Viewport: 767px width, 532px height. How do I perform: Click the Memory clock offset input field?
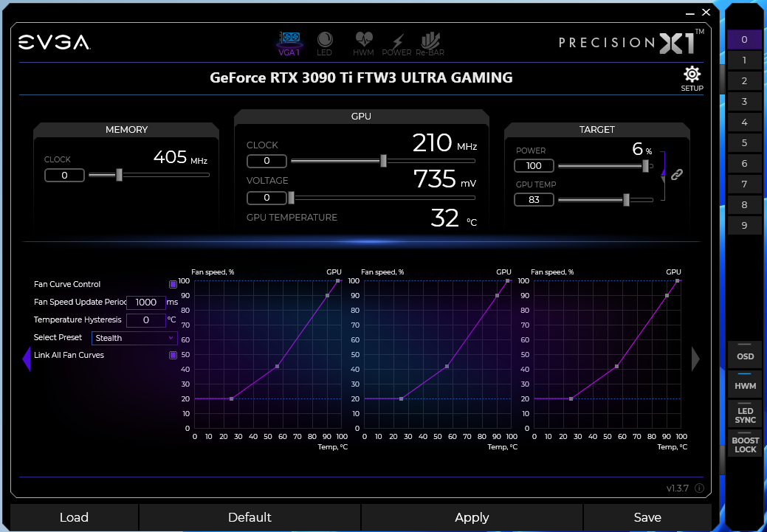[64, 175]
